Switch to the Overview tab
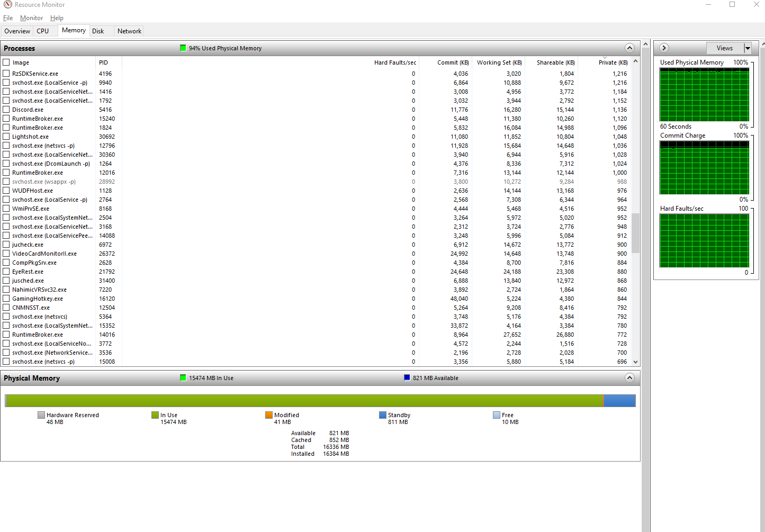Viewport: 765px width, 532px height. [x=17, y=31]
